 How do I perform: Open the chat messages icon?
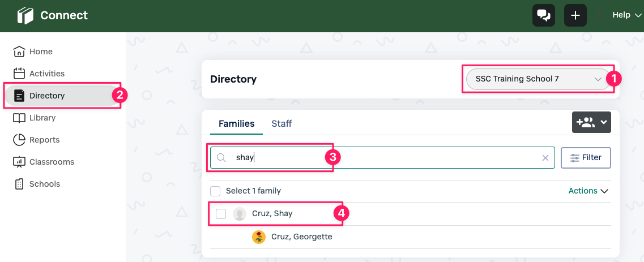pos(543,15)
